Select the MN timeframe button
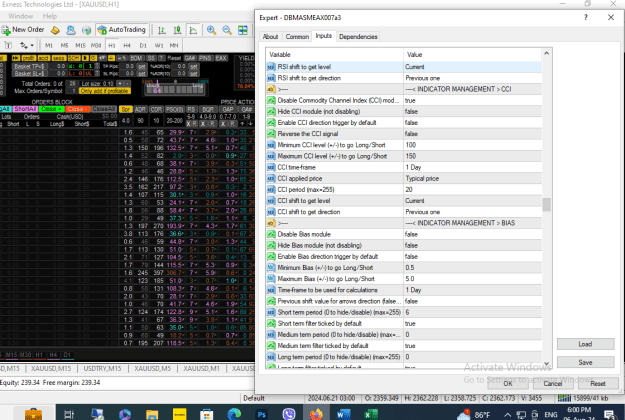This screenshot has height=420, width=625. tap(174, 45)
